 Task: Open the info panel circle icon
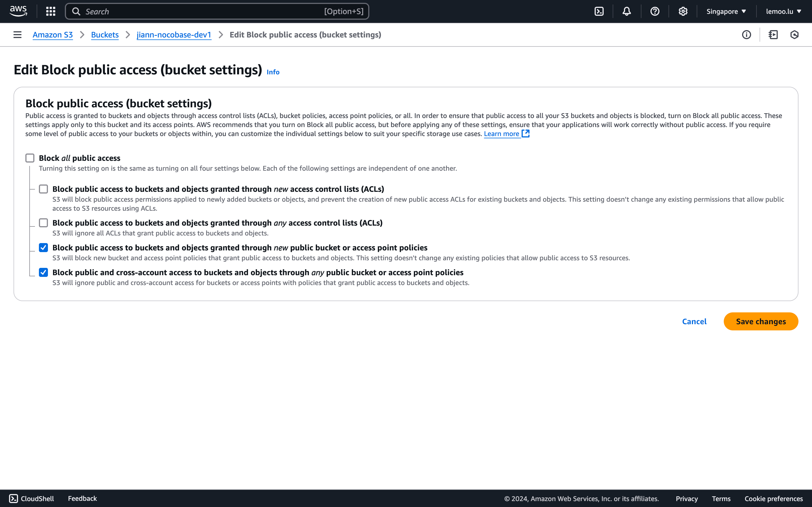(746, 35)
